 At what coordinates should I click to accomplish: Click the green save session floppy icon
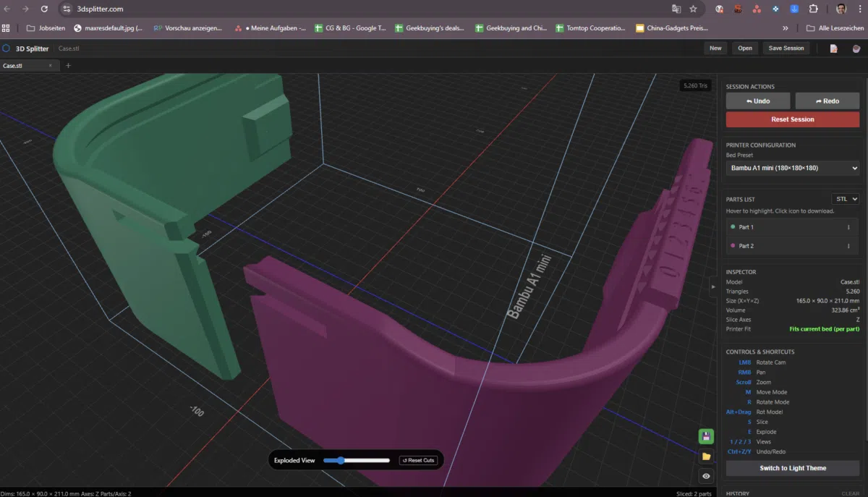(x=705, y=436)
